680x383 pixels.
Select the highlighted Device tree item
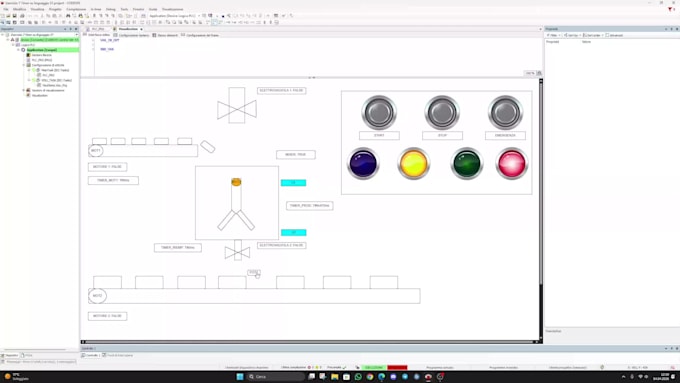pos(49,39)
